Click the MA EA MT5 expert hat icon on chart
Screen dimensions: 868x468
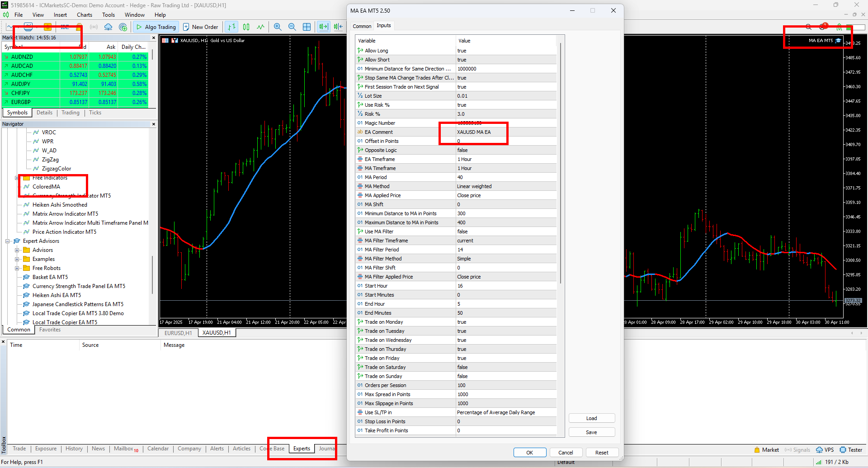click(839, 41)
